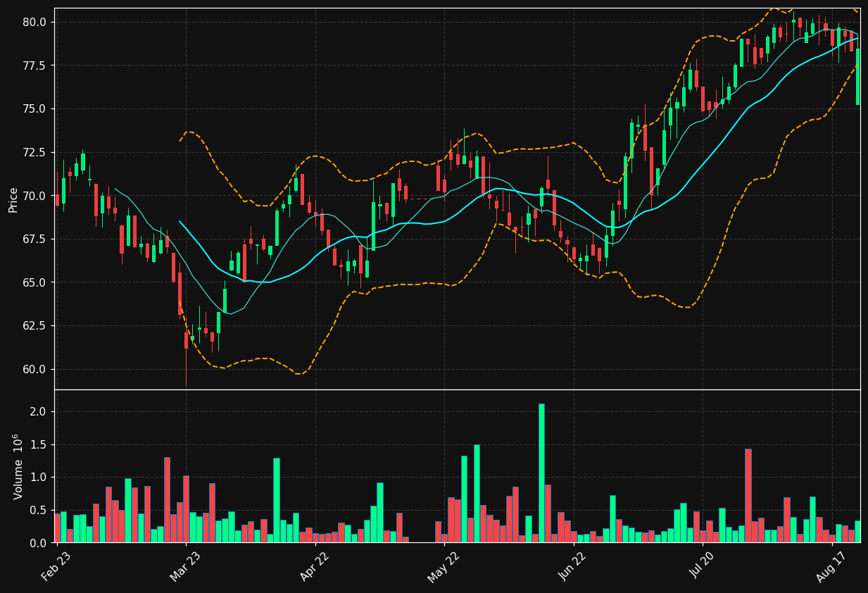Screen dimensions: 868x593
Task: Click the 60.0 price axis tick
Action: pyautogui.click(x=34, y=369)
